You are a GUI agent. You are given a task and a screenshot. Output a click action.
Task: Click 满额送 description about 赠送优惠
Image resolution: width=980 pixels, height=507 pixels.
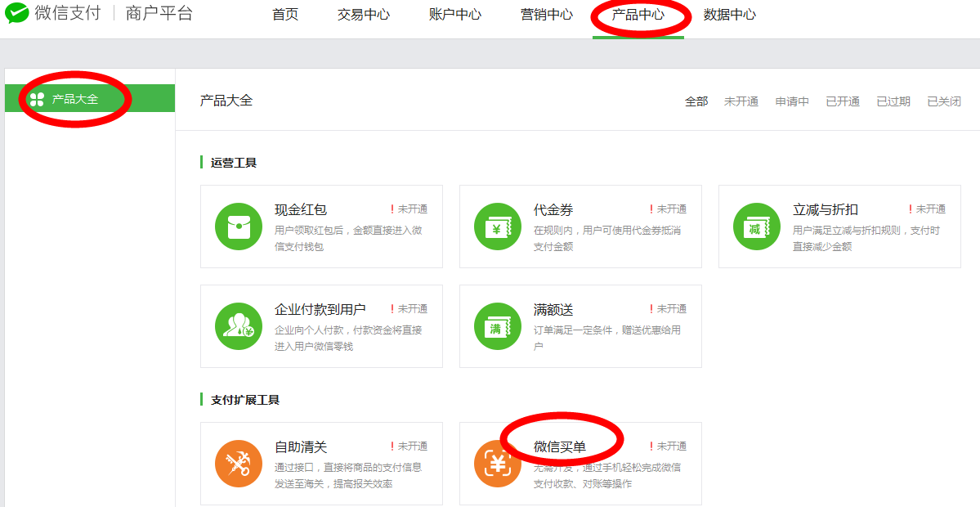tap(606, 338)
